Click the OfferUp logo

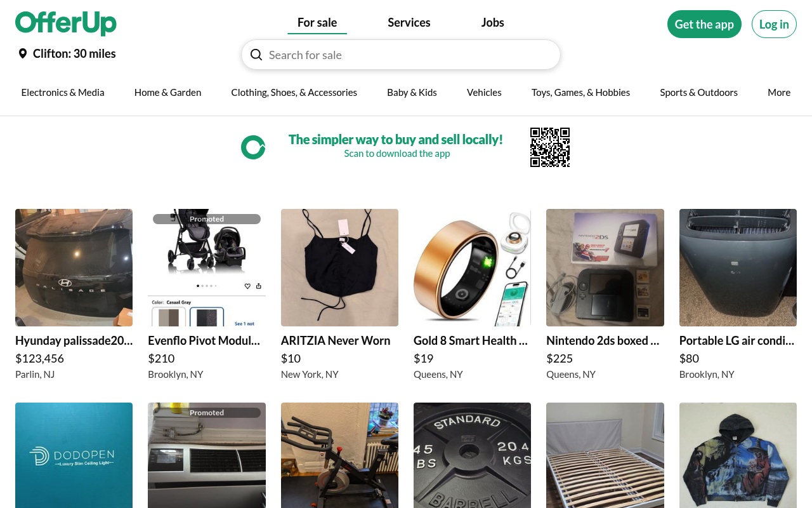pyautogui.click(x=66, y=23)
